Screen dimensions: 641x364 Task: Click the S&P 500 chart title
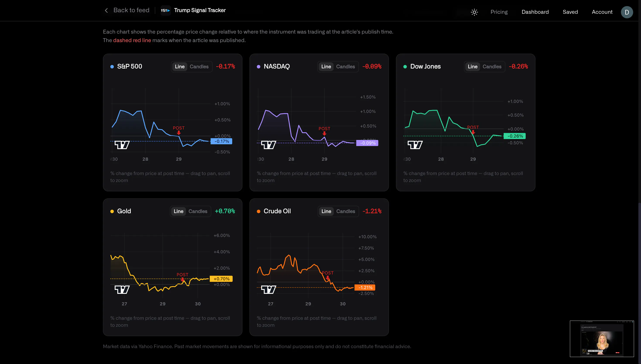(130, 66)
